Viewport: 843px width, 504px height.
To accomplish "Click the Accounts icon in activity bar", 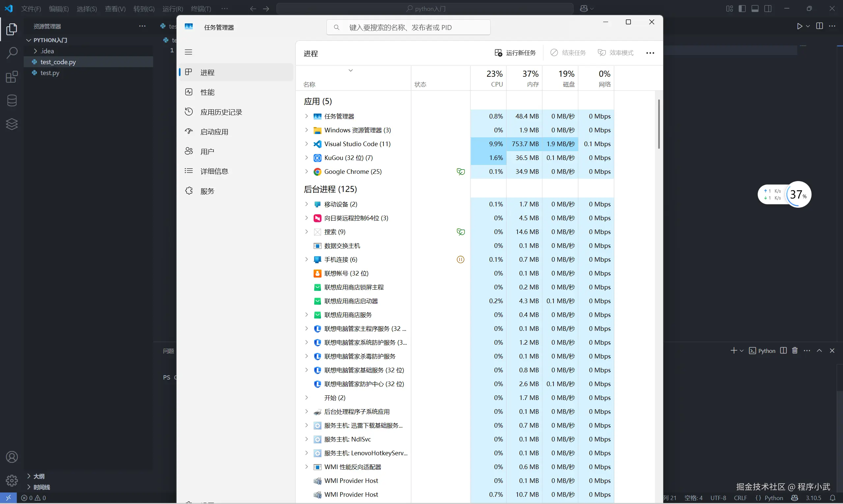I will click(x=12, y=457).
